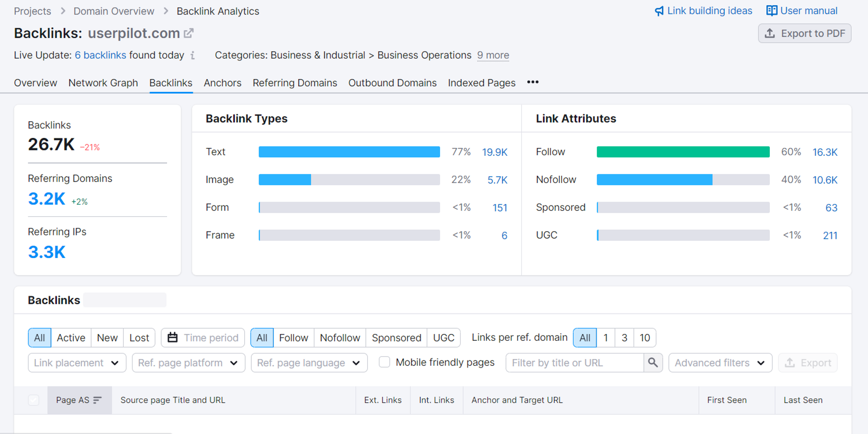The height and width of the screenshot is (434, 868).
Task: Open the Ref. page platform dropdown
Action: 188,362
